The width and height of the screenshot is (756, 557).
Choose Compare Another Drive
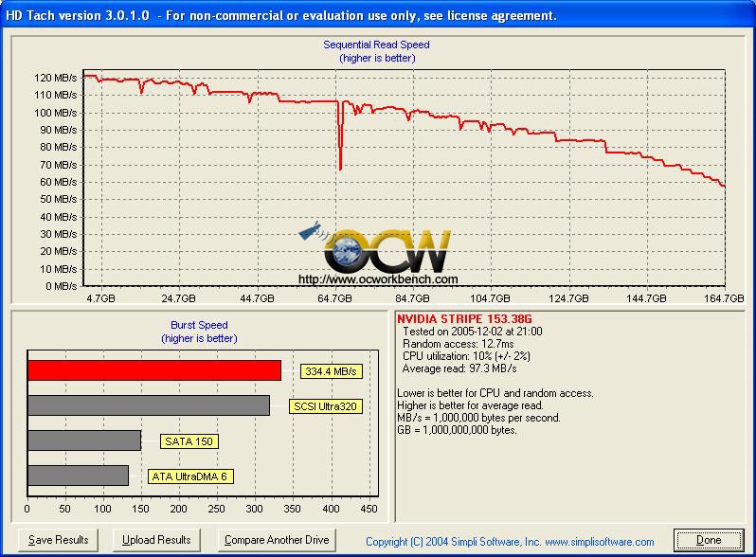pos(277,540)
